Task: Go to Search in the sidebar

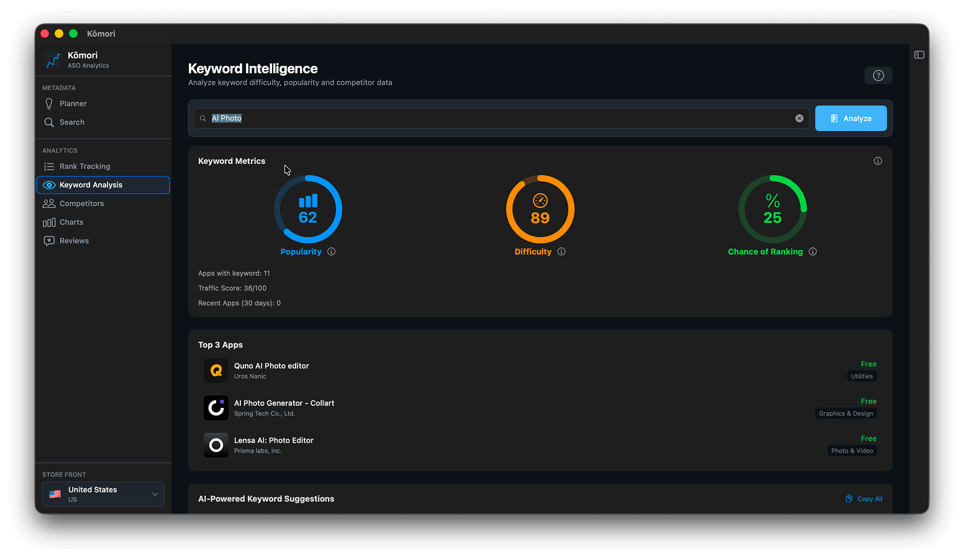Action: pyautogui.click(x=72, y=122)
